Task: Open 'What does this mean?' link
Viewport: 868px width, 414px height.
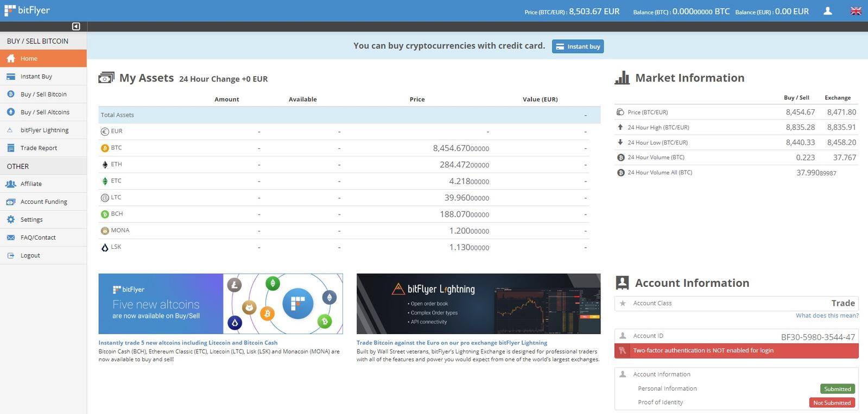Action: click(x=827, y=316)
